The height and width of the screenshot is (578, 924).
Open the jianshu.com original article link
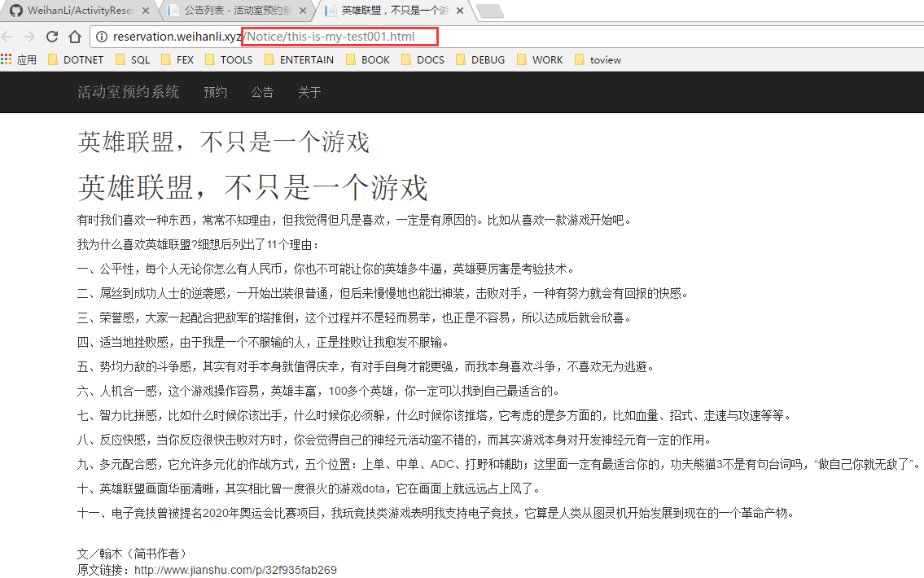click(236, 570)
